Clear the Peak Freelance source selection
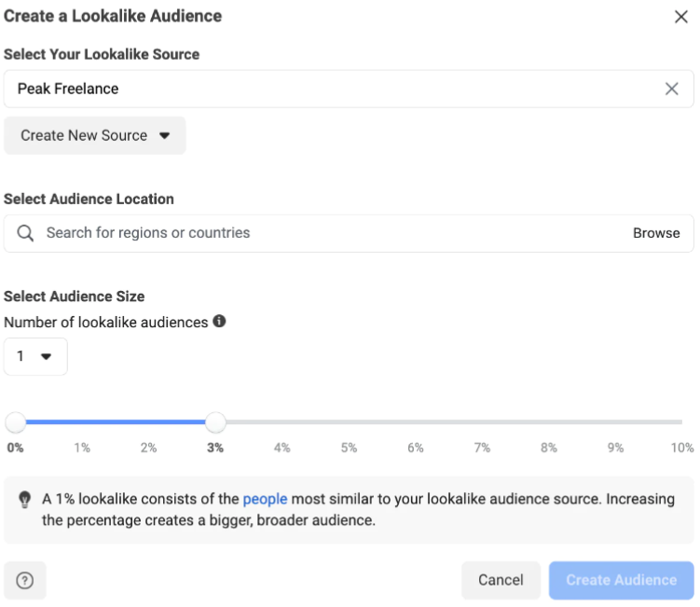The height and width of the screenshot is (607, 700). point(671,89)
